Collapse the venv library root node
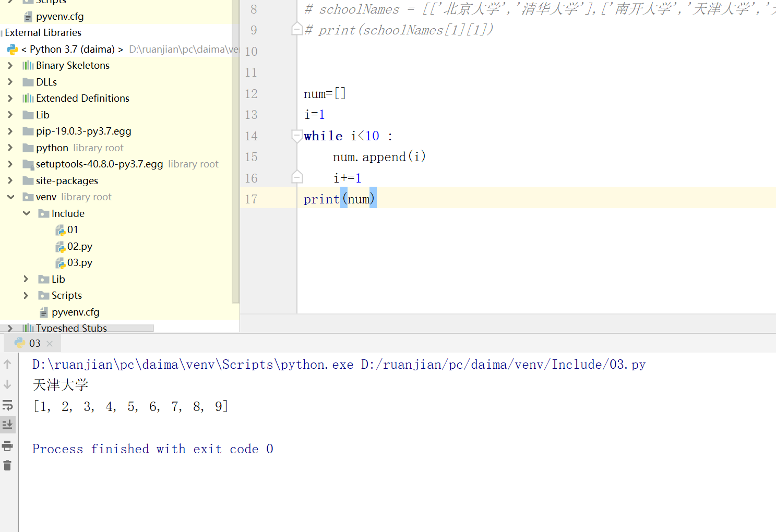Image resolution: width=776 pixels, height=532 pixels. tap(10, 197)
